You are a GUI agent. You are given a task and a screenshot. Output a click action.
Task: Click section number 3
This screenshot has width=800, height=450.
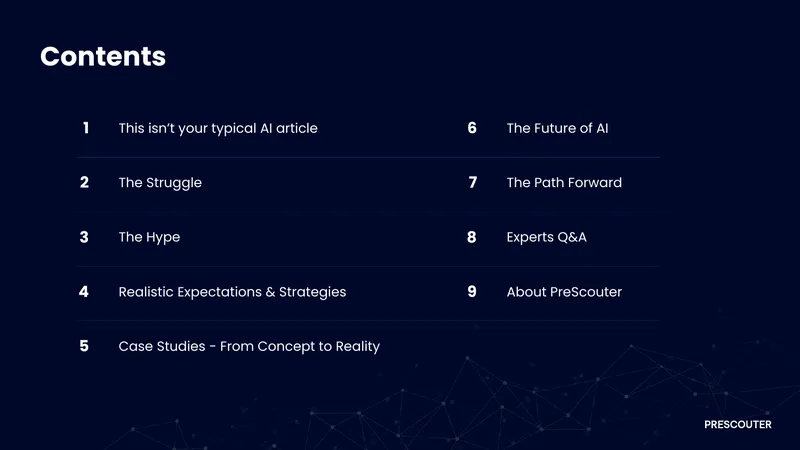[84, 237]
